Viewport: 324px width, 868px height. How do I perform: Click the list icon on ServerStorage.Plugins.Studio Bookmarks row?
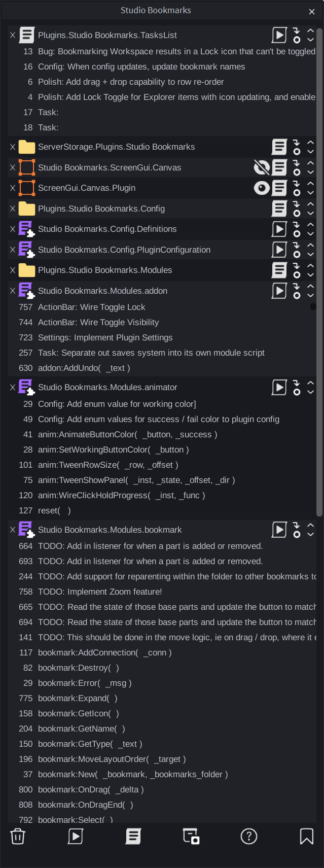point(279,147)
